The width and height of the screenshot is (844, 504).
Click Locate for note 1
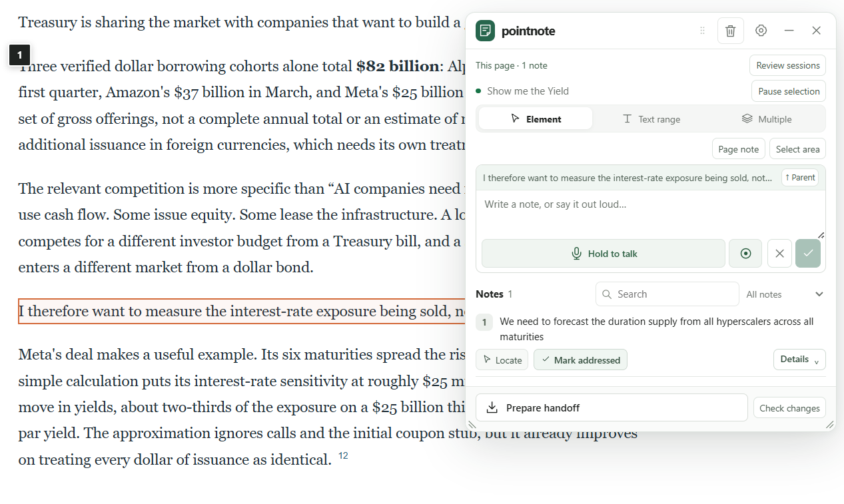(502, 360)
